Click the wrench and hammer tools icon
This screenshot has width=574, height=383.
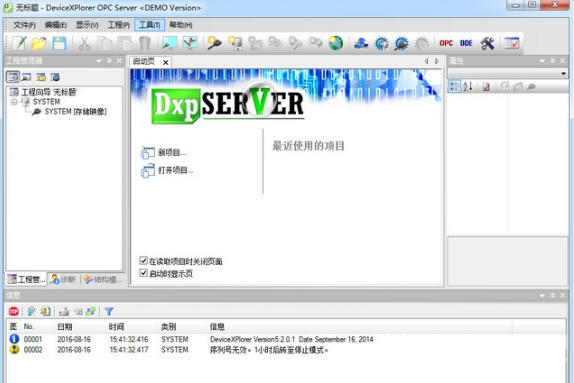tap(487, 43)
